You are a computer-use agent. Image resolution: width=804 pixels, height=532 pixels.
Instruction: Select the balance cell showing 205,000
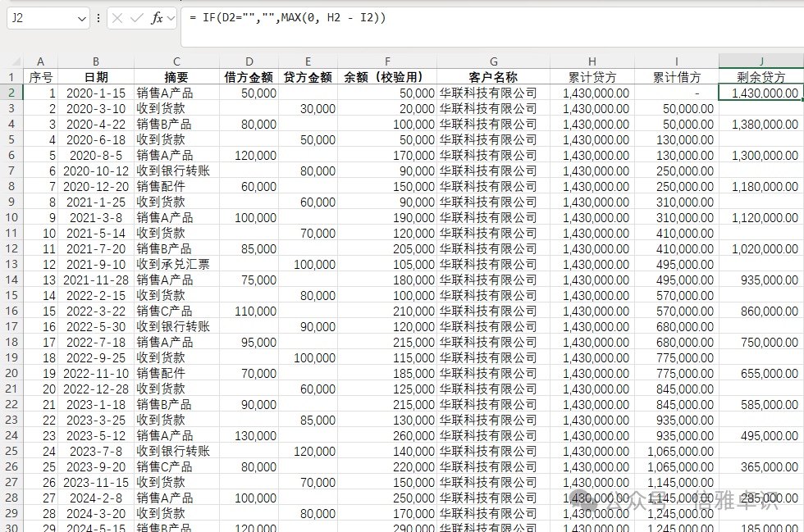tap(387, 248)
